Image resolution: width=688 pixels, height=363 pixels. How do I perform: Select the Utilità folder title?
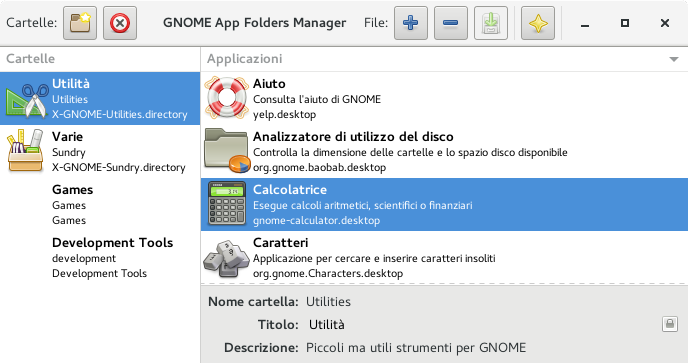[x=71, y=83]
